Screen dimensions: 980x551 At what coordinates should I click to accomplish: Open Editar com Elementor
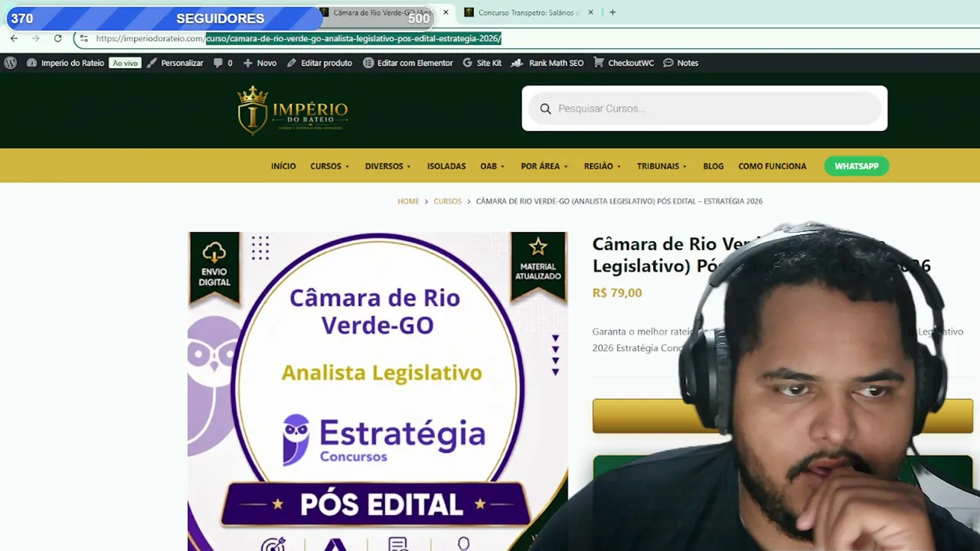pyautogui.click(x=408, y=63)
